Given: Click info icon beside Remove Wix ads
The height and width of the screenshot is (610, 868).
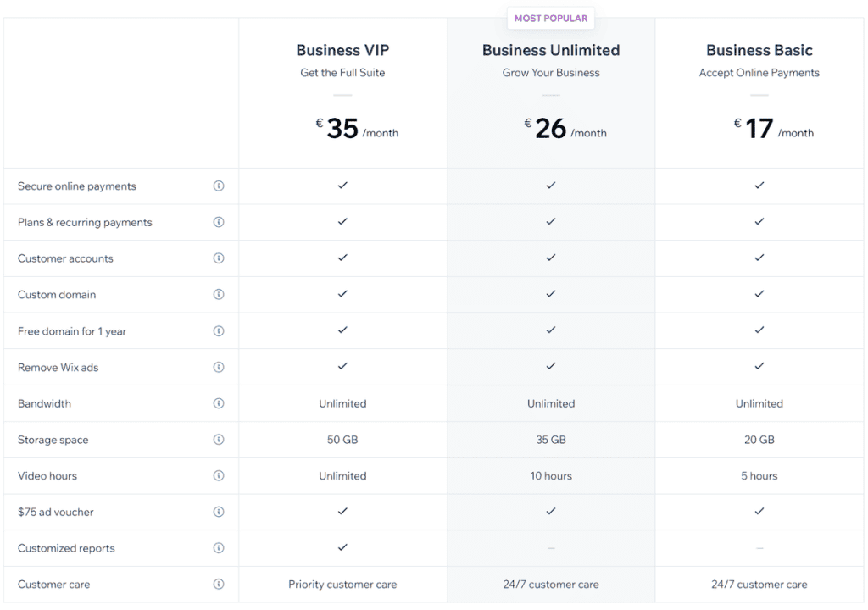Looking at the screenshot, I should [x=219, y=367].
